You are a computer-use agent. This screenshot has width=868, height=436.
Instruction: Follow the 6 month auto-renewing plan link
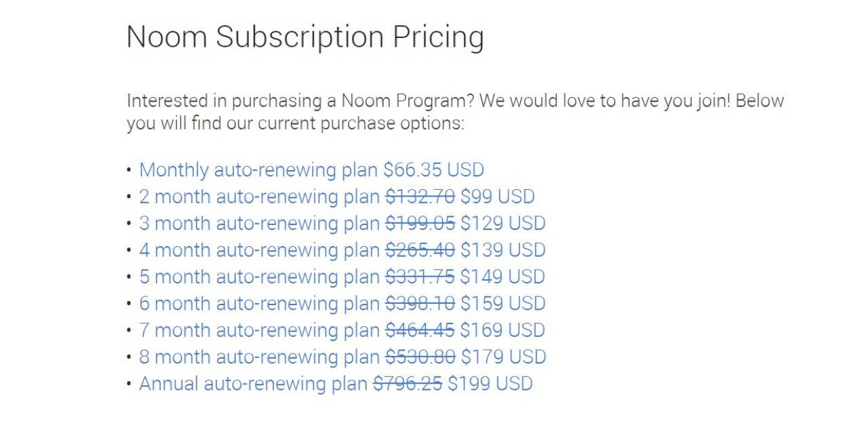coord(259,303)
